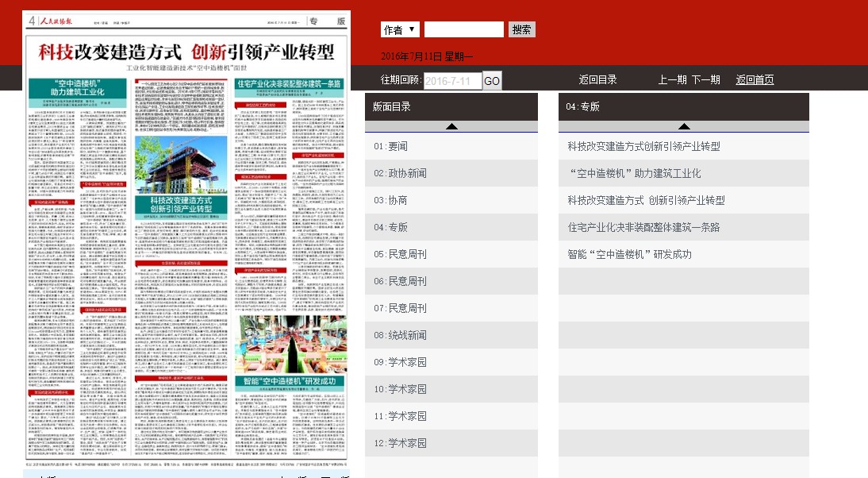Viewport: 868px width, 478px height.
Task: Open article “空中造楼机”助力建筑工业化
Action: click(x=634, y=173)
